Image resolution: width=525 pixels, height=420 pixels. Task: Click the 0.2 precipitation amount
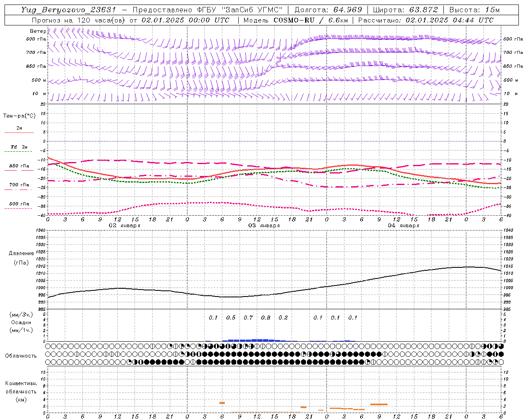click(283, 318)
